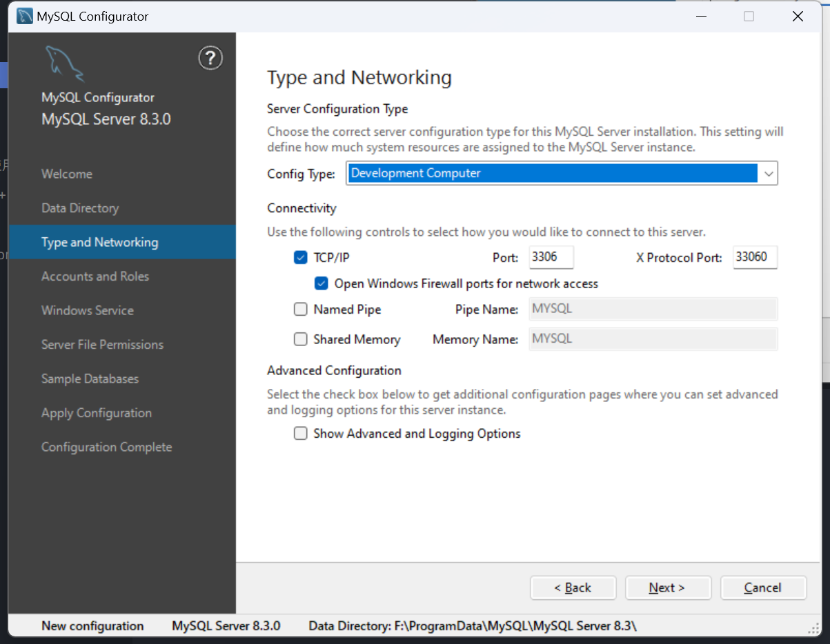This screenshot has width=830, height=644.
Task: Enable the Named Pipe checkbox
Action: 300,310
